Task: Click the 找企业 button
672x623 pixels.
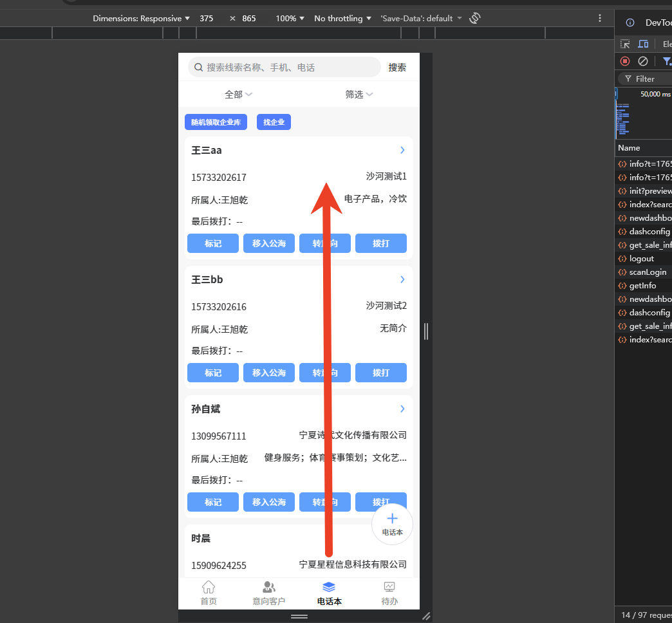Action: tap(274, 122)
